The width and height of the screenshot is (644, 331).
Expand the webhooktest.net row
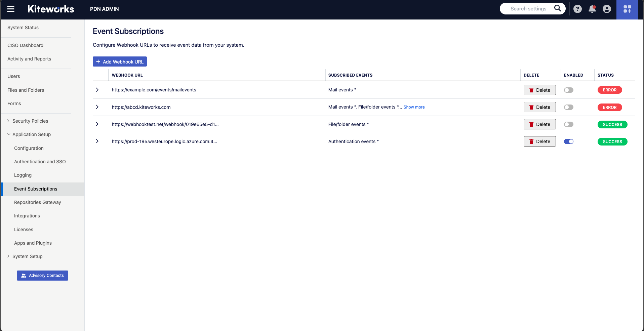(97, 124)
